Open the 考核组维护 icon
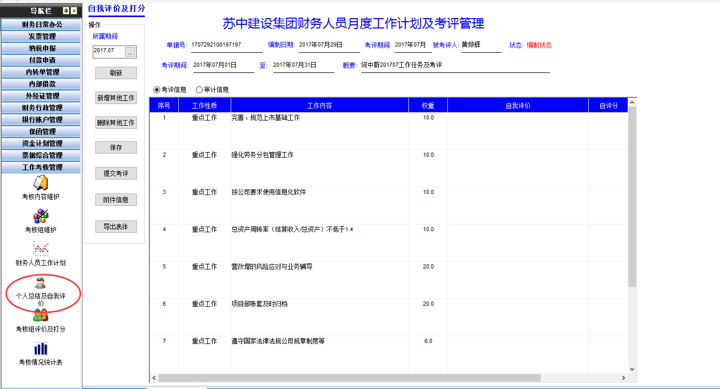Viewport: 720px width, 389px height. (40, 216)
